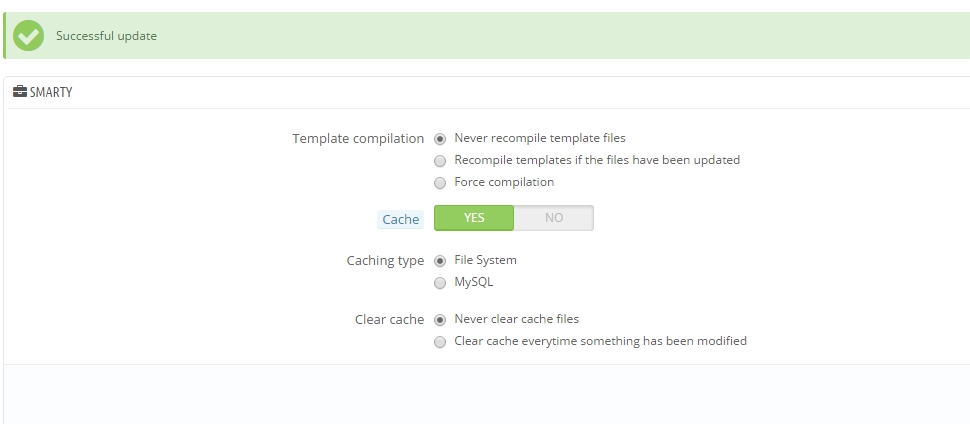Image resolution: width=970 pixels, height=424 pixels.
Task: Click the gray footer area of Smarty panel
Action: coord(480,393)
